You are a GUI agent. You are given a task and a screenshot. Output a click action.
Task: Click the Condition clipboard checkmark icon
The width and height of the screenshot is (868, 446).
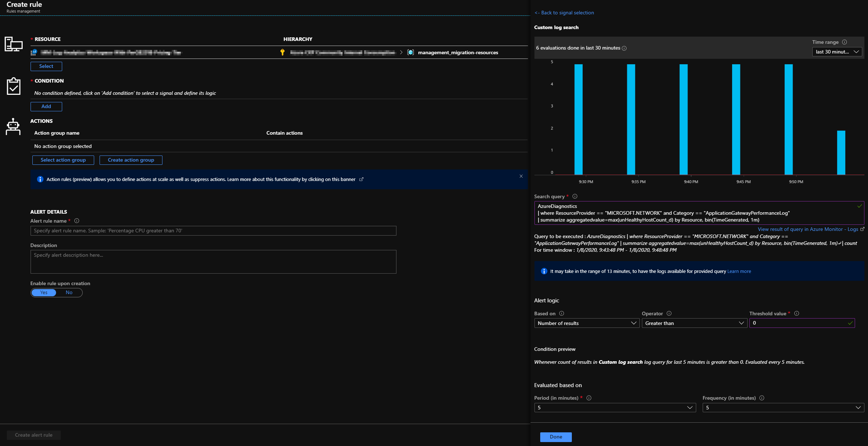click(x=14, y=86)
